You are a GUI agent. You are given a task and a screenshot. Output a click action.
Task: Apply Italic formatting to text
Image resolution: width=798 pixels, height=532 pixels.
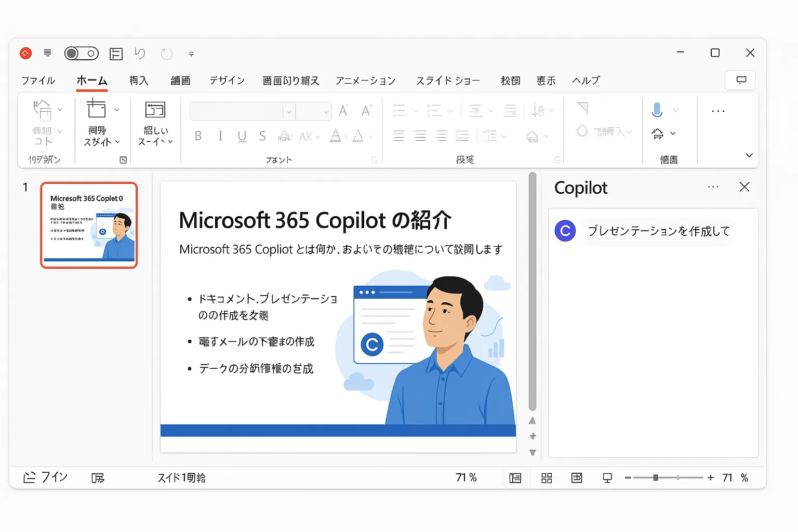tap(220, 136)
